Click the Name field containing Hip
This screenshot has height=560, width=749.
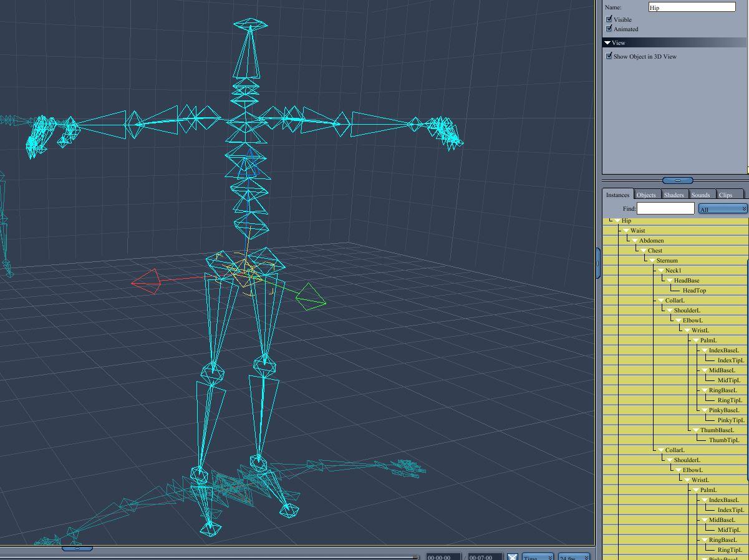click(692, 7)
